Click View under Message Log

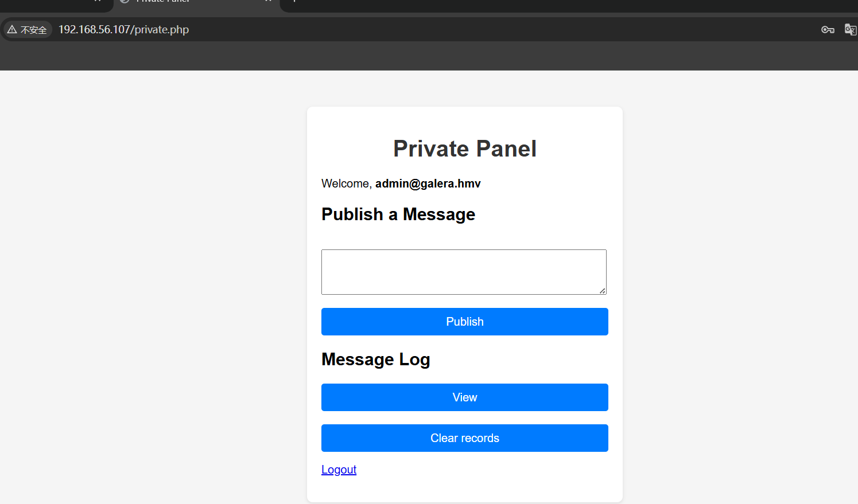tap(465, 397)
